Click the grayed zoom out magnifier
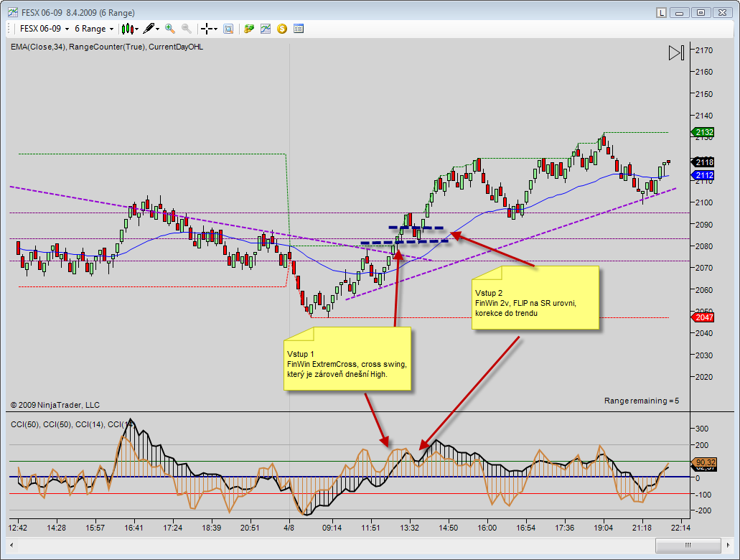Image resolution: width=740 pixels, height=560 pixels. [187, 29]
